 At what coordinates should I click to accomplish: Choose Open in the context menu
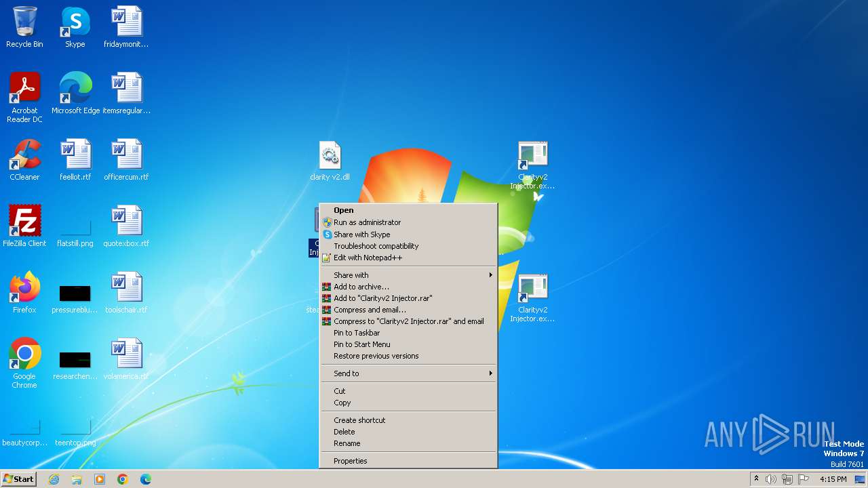pos(408,210)
